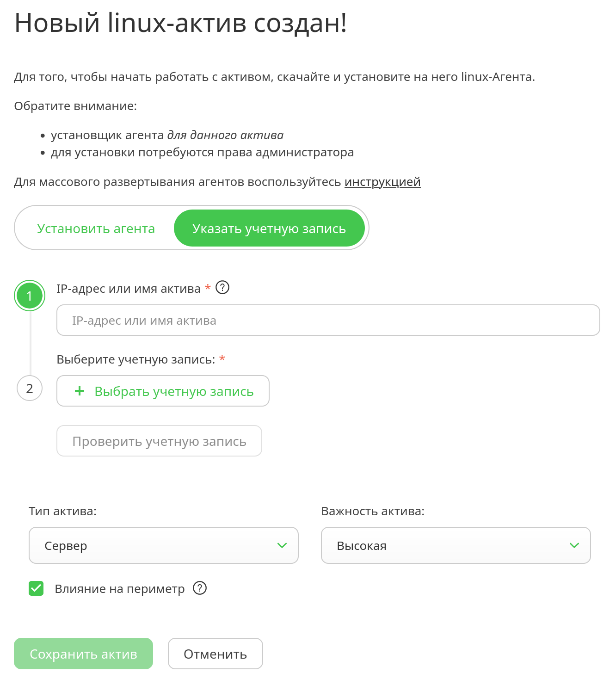Select the Указать учетную запись tab
The height and width of the screenshot is (679, 616).
[x=269, y=228]
